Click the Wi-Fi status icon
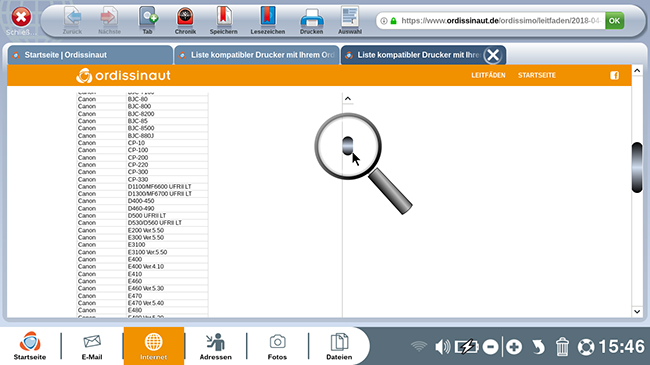650x365 pixels. 419,346
